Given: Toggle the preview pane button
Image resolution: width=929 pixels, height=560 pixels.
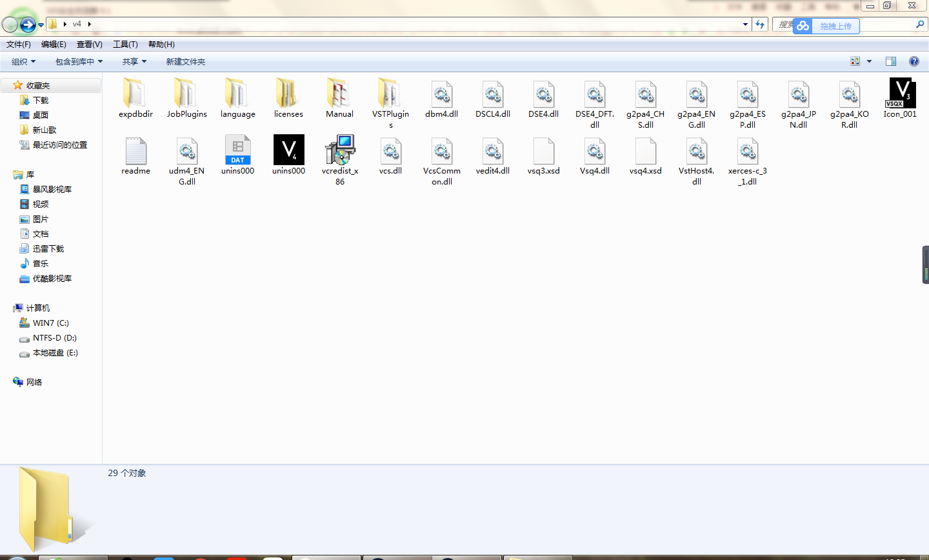Looking at the screenshot, I should 891,61.
